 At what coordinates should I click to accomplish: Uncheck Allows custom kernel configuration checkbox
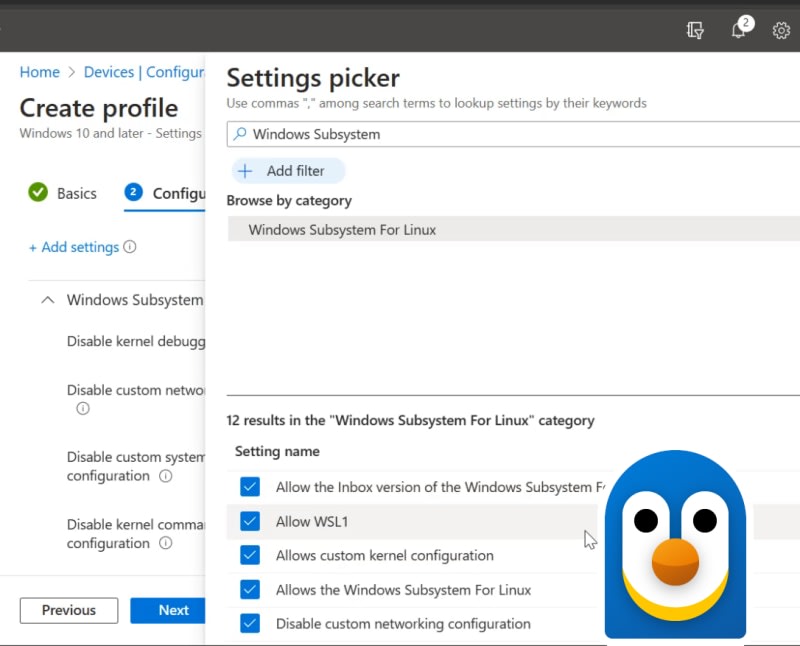click(x=250, y=555)
